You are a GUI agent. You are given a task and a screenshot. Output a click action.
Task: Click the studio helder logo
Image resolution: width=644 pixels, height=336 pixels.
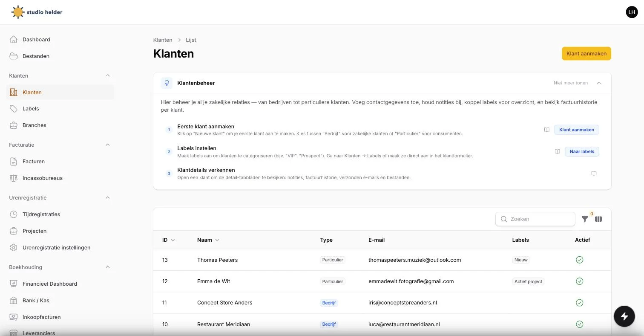pos(37,12)
